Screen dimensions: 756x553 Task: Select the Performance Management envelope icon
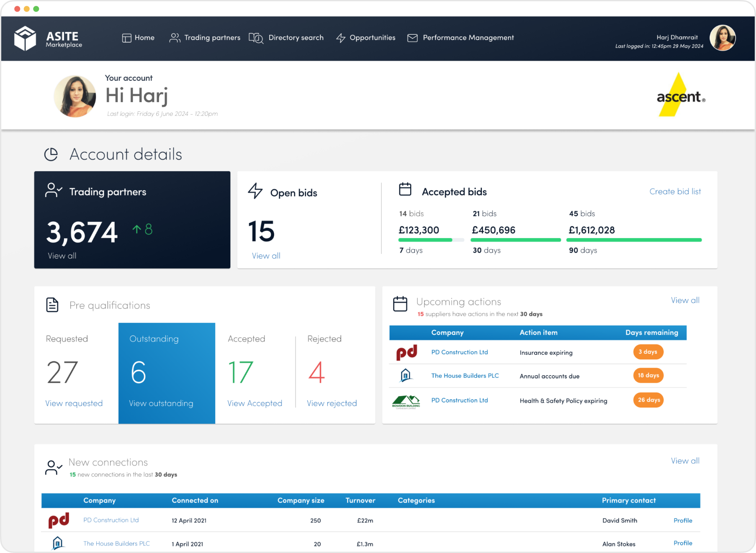(412, 38)
